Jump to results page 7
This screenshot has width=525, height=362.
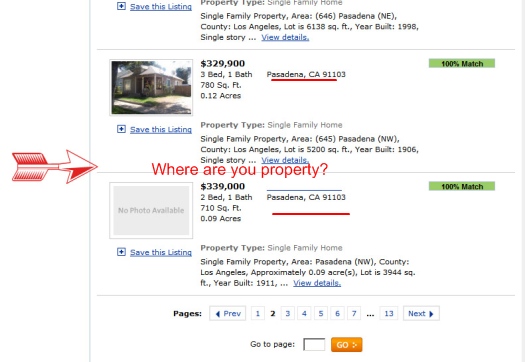click(354, 313)
